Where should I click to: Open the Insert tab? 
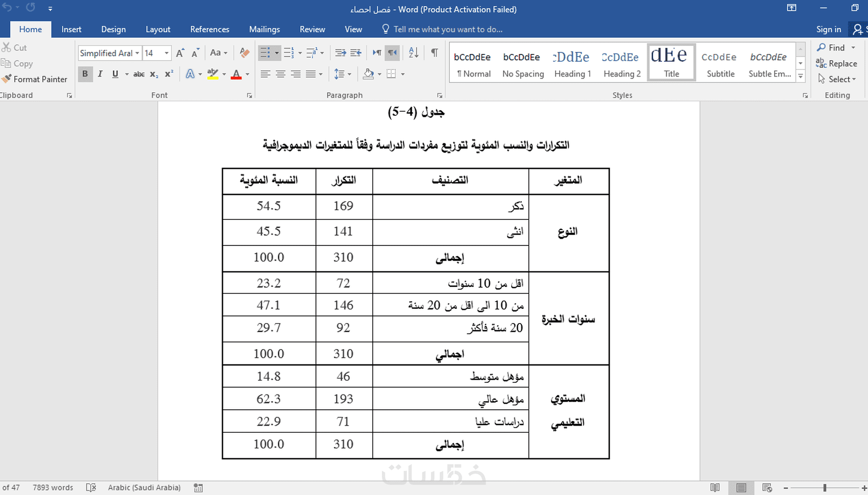pyautogui.click(x=71, y=29)
